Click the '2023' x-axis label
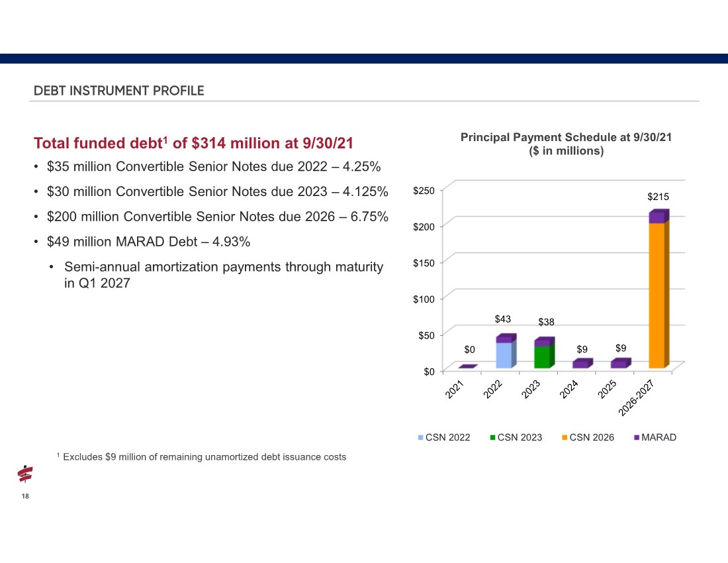Viewport: 728px width, 563px height. click(x=531, y=389)
